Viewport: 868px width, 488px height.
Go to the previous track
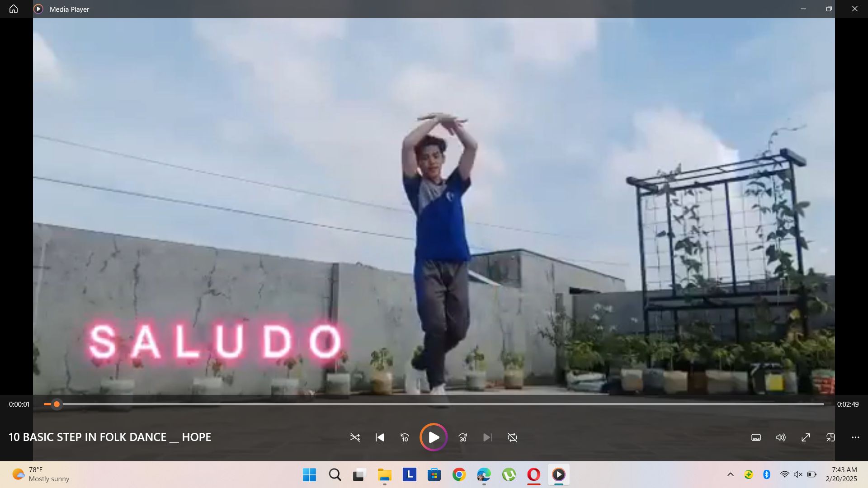380,437
